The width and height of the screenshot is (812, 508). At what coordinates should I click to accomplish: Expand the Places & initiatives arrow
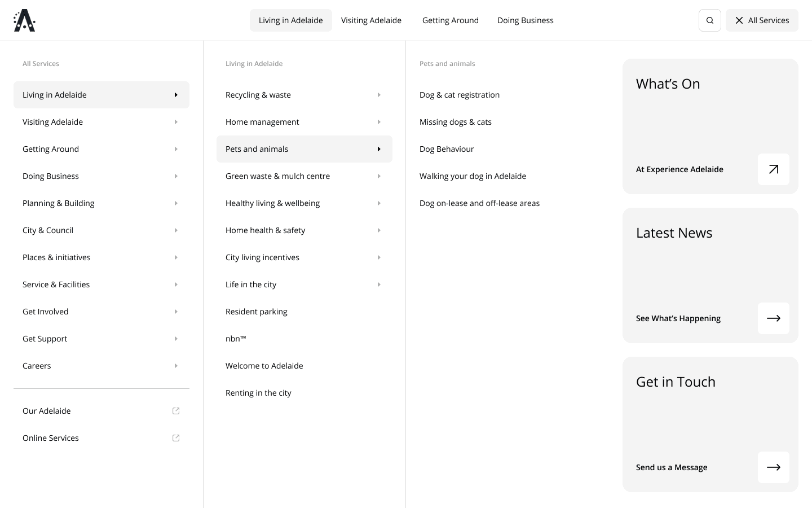176,257
